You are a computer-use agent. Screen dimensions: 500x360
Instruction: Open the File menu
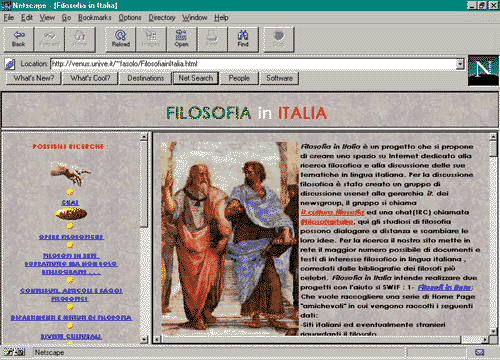click(x=9, y=18)
